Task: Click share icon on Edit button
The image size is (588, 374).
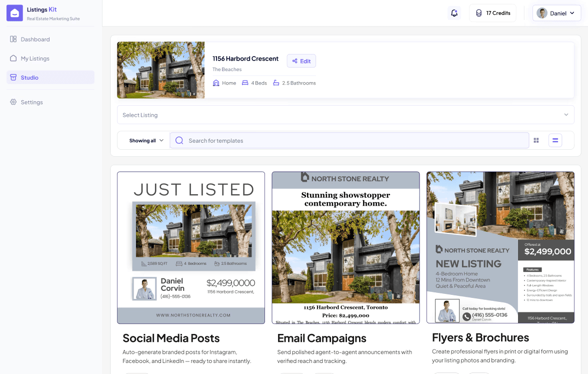Action: pos(295,61)
